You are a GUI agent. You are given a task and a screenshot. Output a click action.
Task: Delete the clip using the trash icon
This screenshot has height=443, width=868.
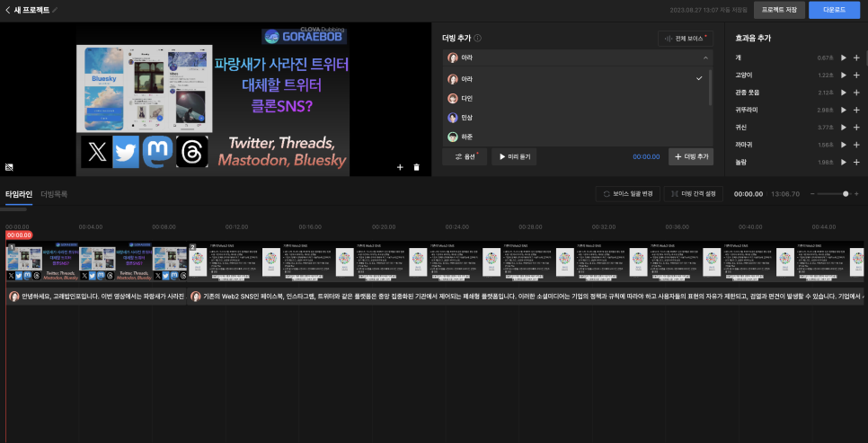[x=416, y=167]
